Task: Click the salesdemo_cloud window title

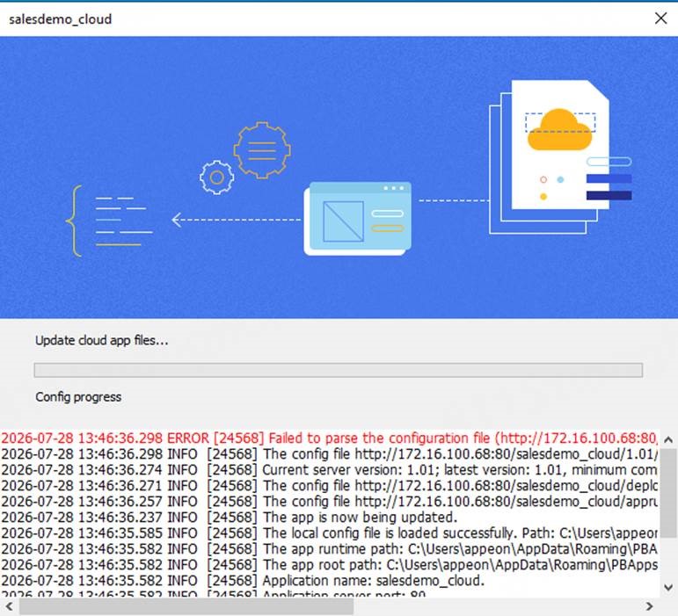Action: [x=60, y=19]
